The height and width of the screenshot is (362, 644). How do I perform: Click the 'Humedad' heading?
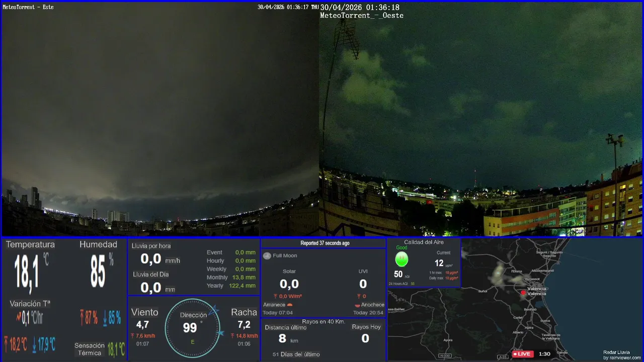[x=98, y=244]
